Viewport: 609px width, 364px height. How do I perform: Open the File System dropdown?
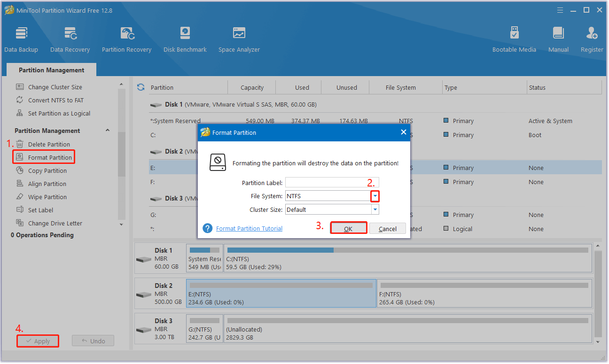tap(375, 196)
